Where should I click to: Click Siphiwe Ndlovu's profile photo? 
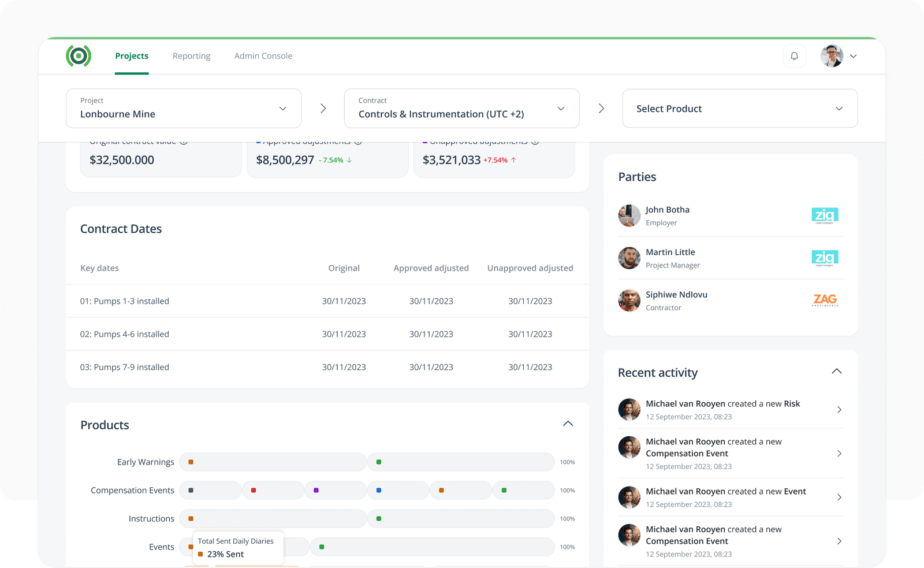click(x=629, y=300)
